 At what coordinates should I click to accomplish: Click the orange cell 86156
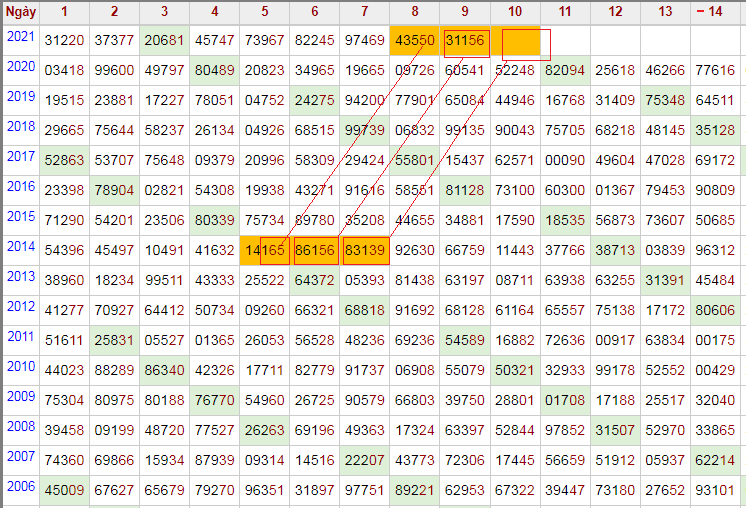point(315,250)
